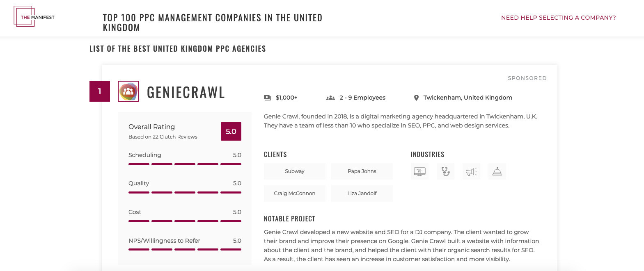Image resolution: width=644 pixels, height=271 pixels.
Task: Click the 5.0 overall rating badge
Action: [x=231, y=131]
